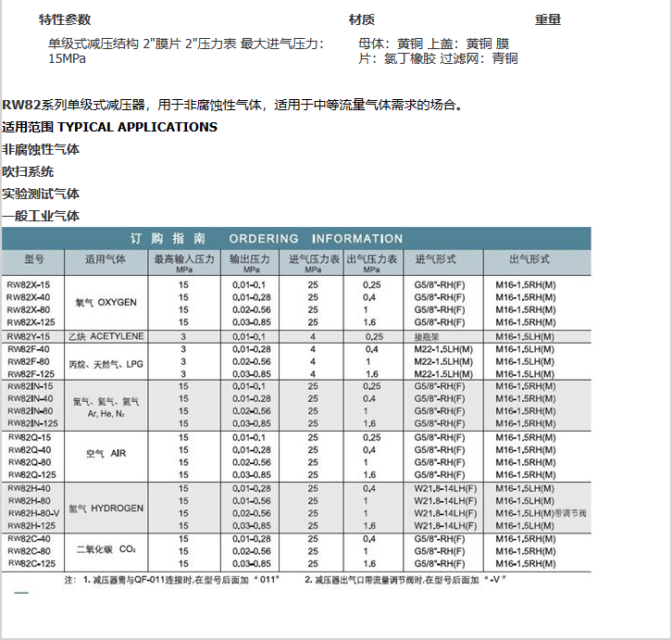
Task: Select model cell RW82IN-125
Action: pos(32,423)
